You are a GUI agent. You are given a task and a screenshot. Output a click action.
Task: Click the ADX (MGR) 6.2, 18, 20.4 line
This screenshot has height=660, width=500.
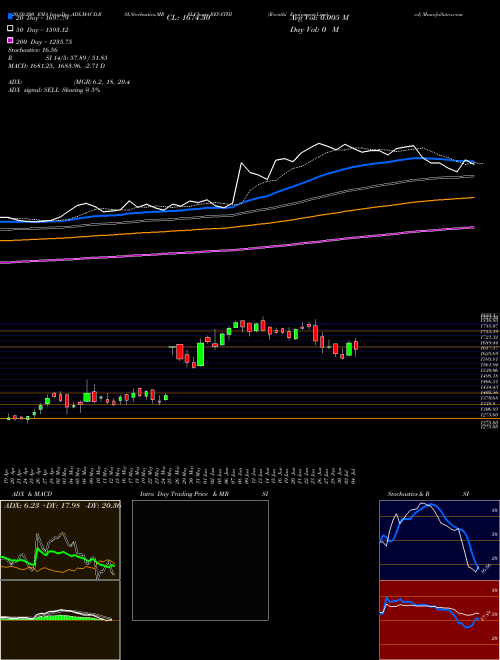69,82
